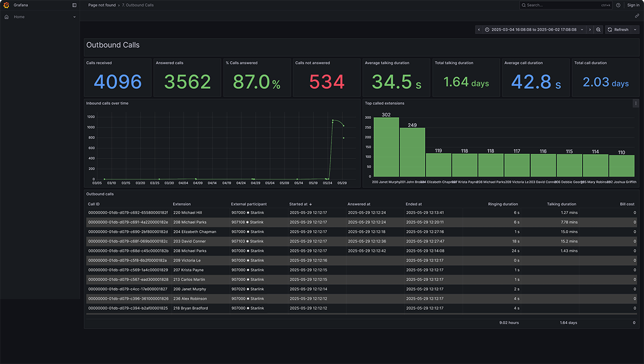The width and height of the screenshot is (644, 364).
Task: Open Top called extensions panel menu
Action: pos(636,103)
